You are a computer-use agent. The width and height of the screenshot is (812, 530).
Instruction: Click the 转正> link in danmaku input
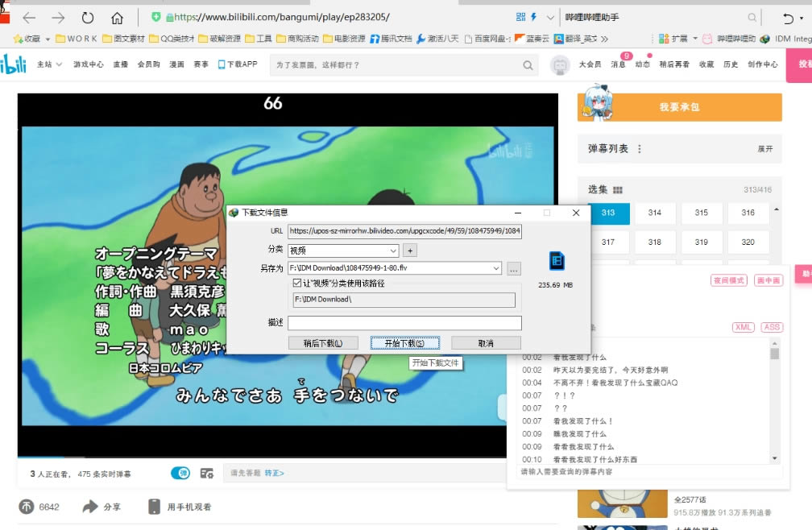(274, 473)
